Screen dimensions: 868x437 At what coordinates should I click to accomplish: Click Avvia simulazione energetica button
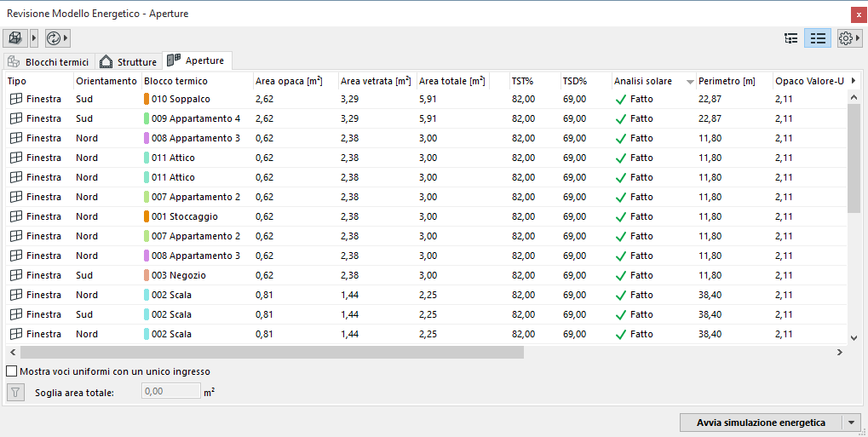click(x=760, y=423)
